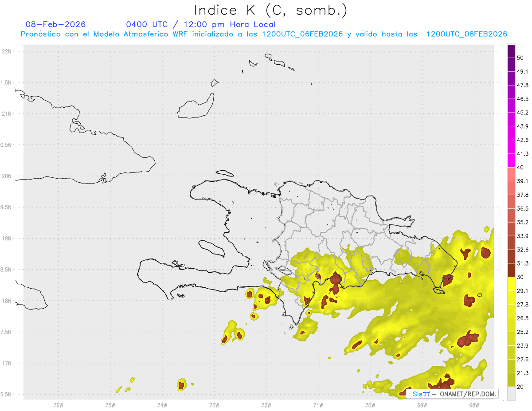Click the longitude axis label '73W'
This screenshot has height=411, width=532.
click(x=214, y=405)
